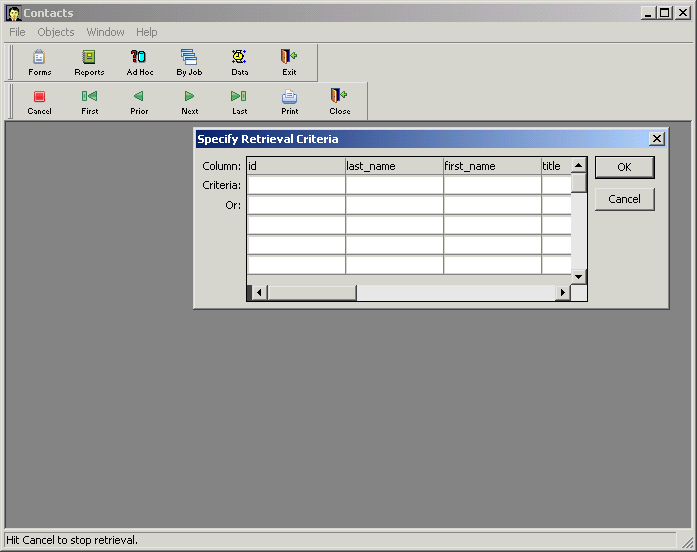Jump to the Last record
Viewport: 697px width, 552px height.
[x=239, y=102]
